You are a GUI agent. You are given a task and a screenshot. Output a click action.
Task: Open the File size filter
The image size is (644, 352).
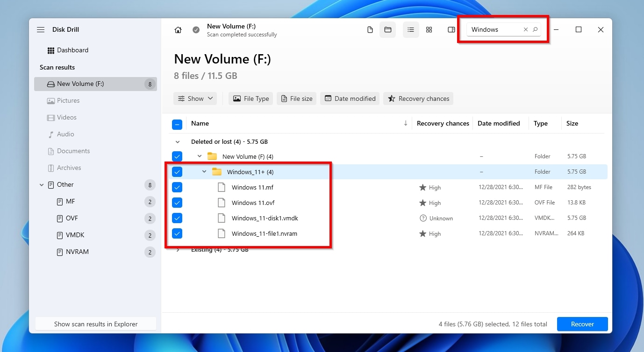296,99
